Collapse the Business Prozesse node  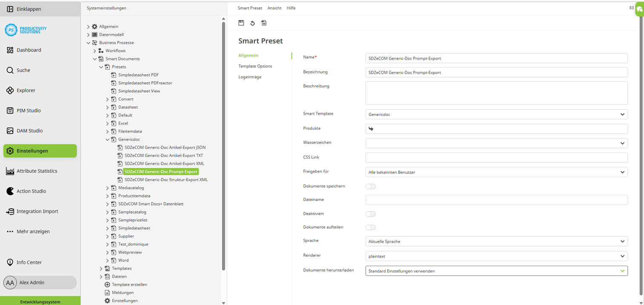tap(88, 43)
